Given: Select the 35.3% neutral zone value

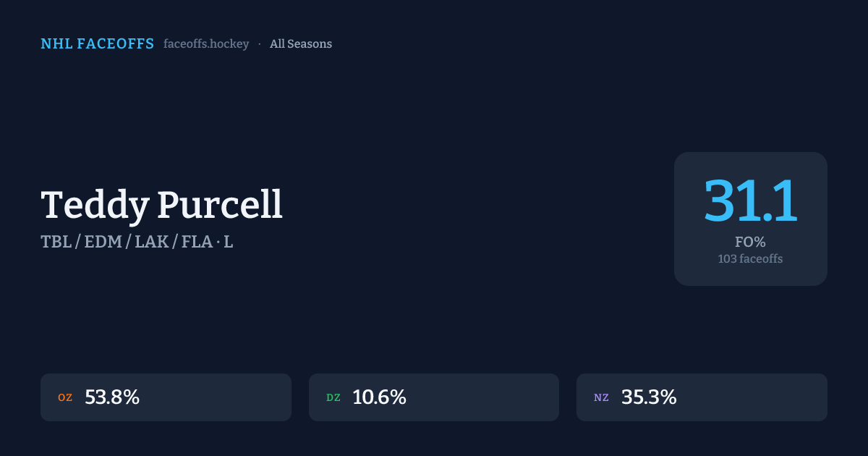Looking at the screenshot, I should pos(649,397).
